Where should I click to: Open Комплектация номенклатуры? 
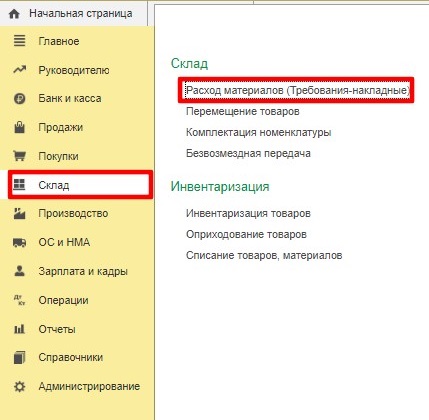(x=258, y=132)
